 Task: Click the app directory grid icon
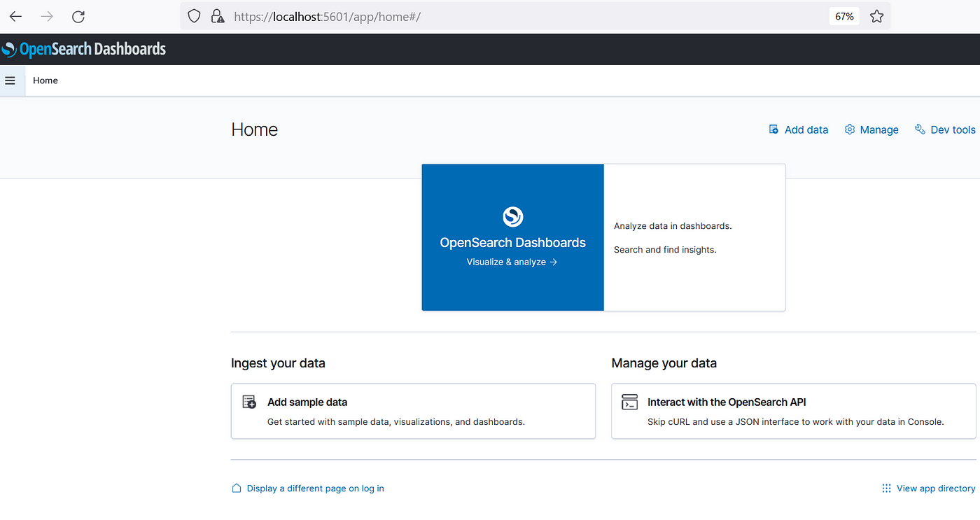886,489
